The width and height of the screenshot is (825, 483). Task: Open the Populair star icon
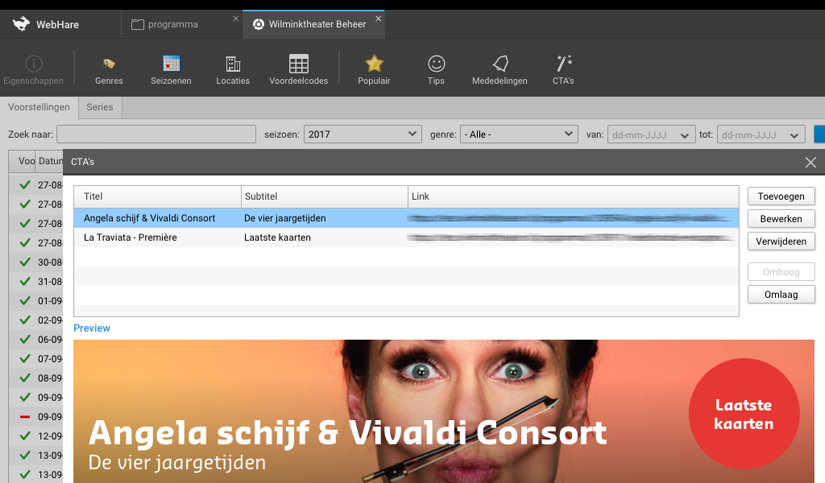(374, 64)
